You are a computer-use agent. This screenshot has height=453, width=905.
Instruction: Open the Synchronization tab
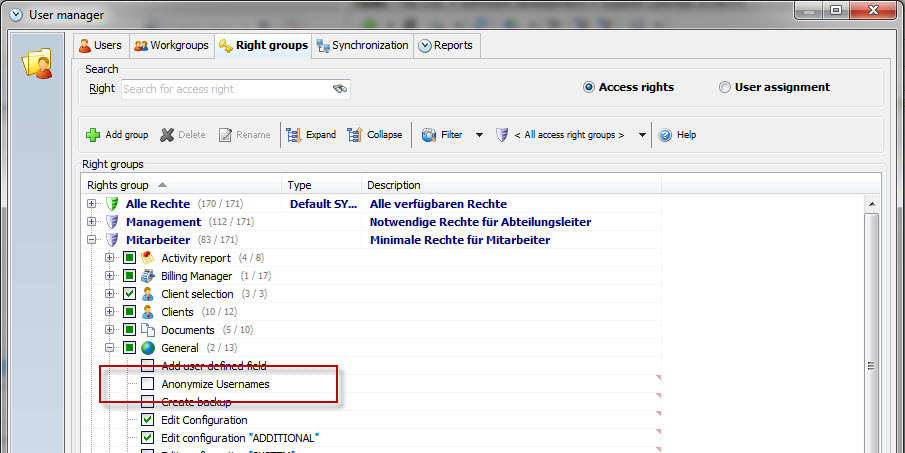(x=361, y=45)
